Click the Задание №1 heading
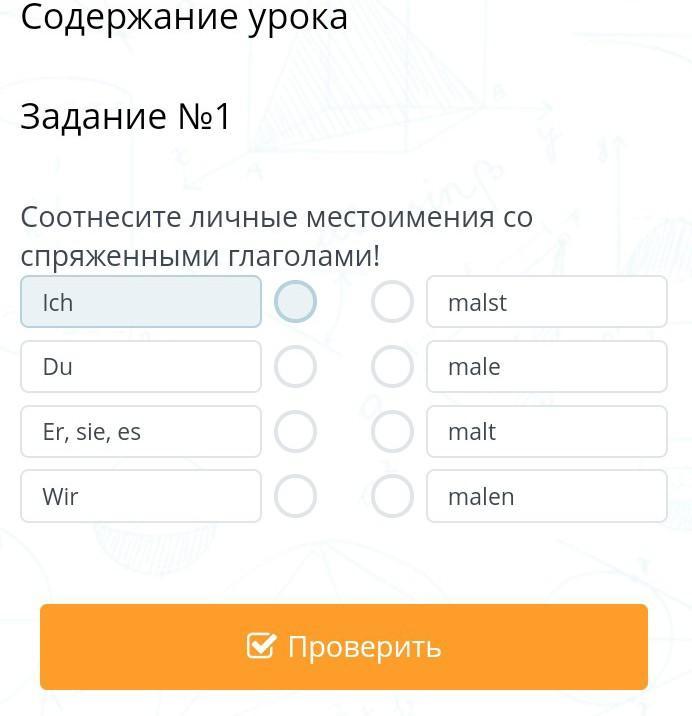The image size is (692, 716). pos(126,117)
